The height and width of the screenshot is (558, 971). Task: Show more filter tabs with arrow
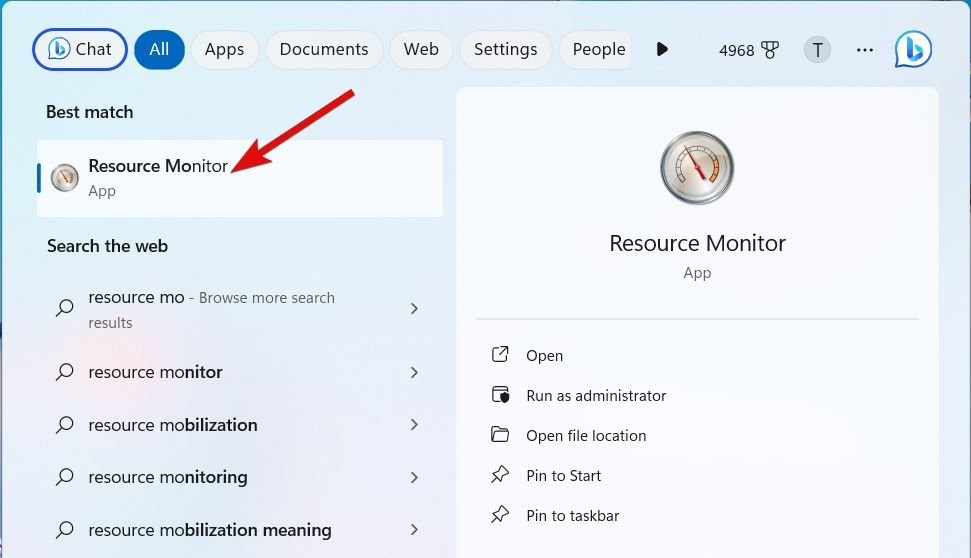[661, 49]
